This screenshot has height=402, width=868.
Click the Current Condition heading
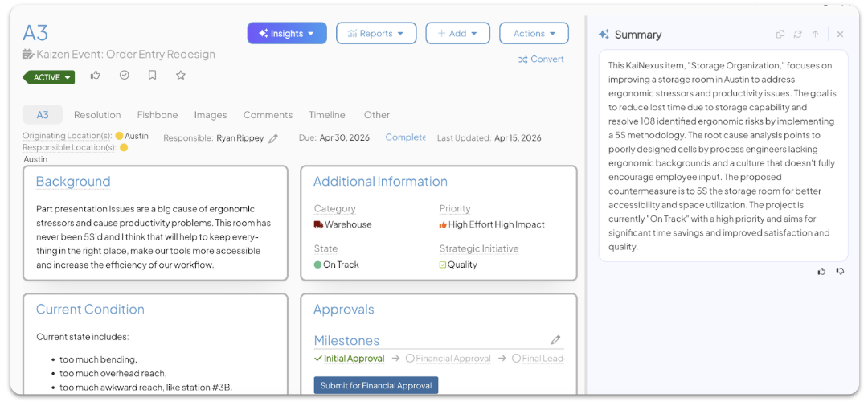pyautogui.click(x=90, y=310)
